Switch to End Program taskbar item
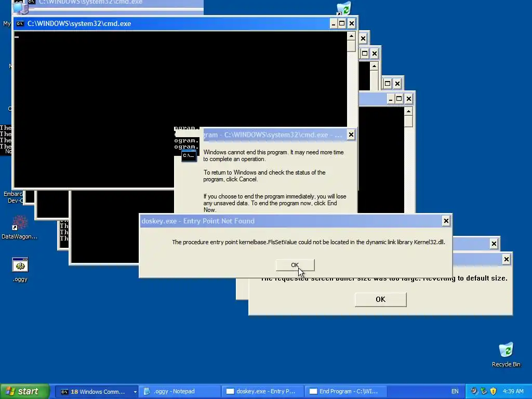The height and width of the screenshot is (399, 532). [345, 392]
